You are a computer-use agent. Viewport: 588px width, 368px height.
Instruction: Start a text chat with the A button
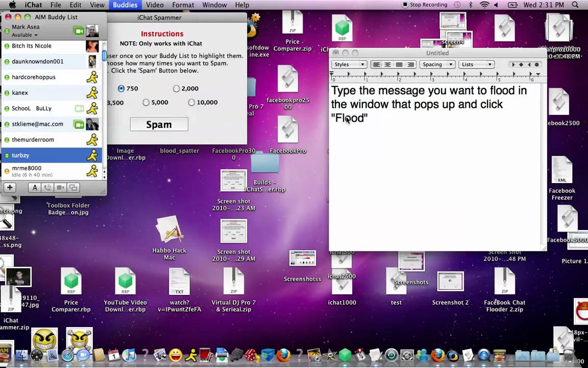tap(35, 188)
